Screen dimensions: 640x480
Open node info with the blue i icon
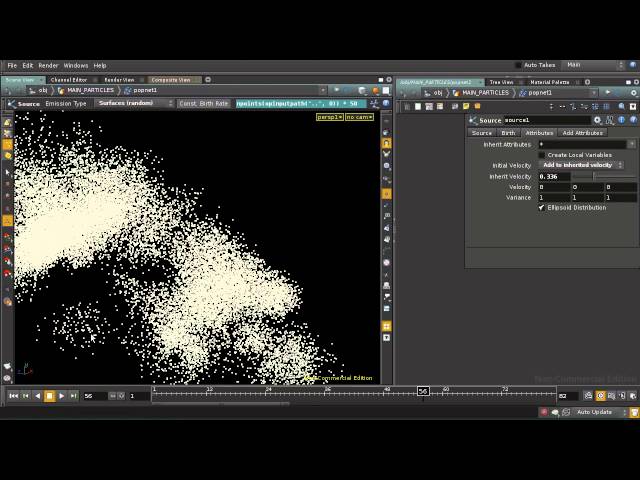click(622, 120)
